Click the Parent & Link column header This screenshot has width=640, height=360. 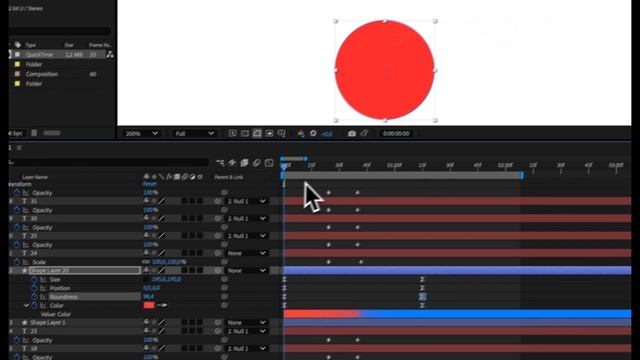(229, 177)
